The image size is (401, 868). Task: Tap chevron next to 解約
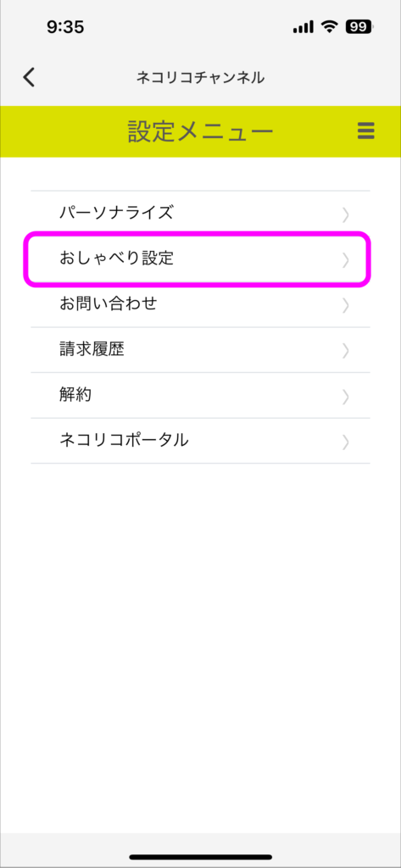tap(346, 397)
